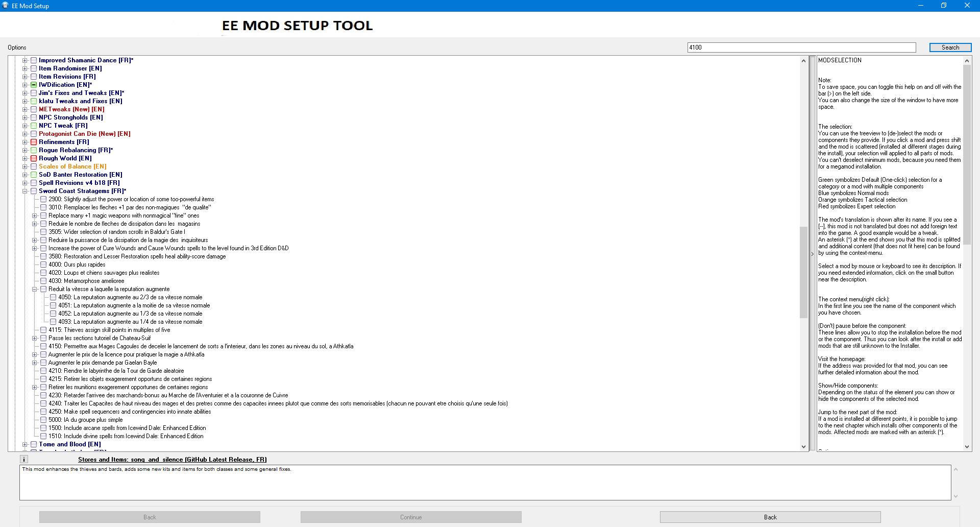Tick checkbox for 1500 arcane Icewind Dale spells
The height and width of the screenshot is (527, 980).
tap(43, 428)
